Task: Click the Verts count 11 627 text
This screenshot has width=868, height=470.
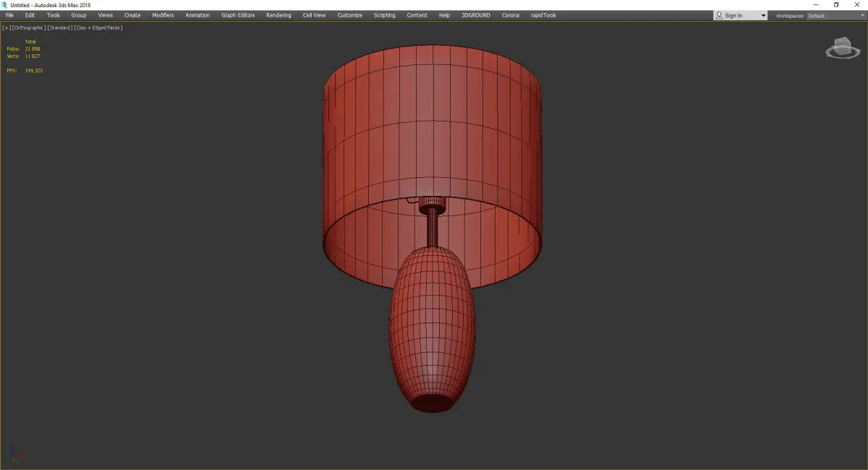Action: (x=33, y=56)
